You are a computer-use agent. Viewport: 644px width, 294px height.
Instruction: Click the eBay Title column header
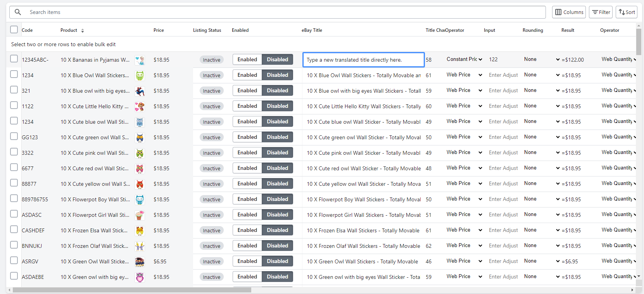point(312,30)
